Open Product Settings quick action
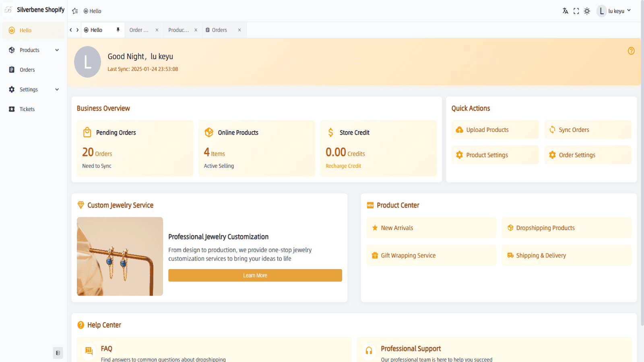 click(495, 155)
